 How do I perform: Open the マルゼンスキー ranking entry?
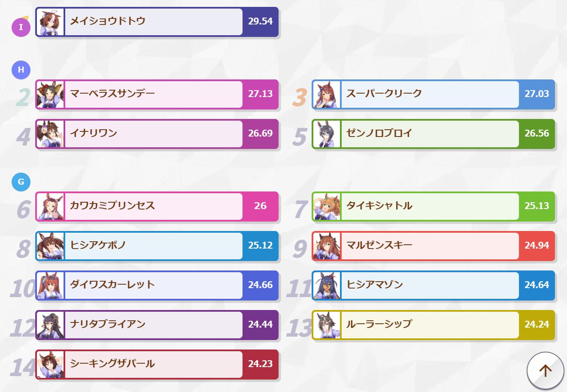(429, 246)
